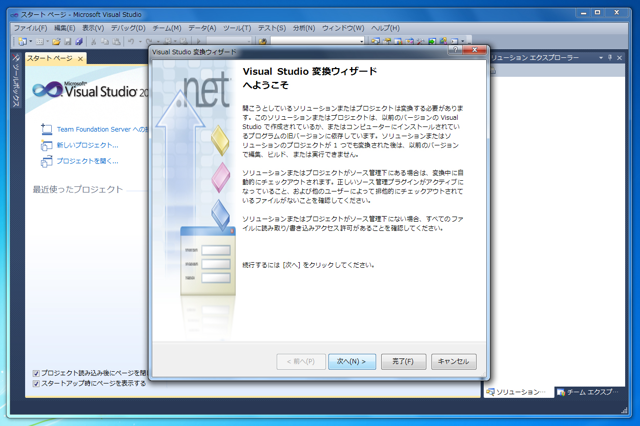
Task: Open the 表示(V) menu
Action: click(93, 28)
